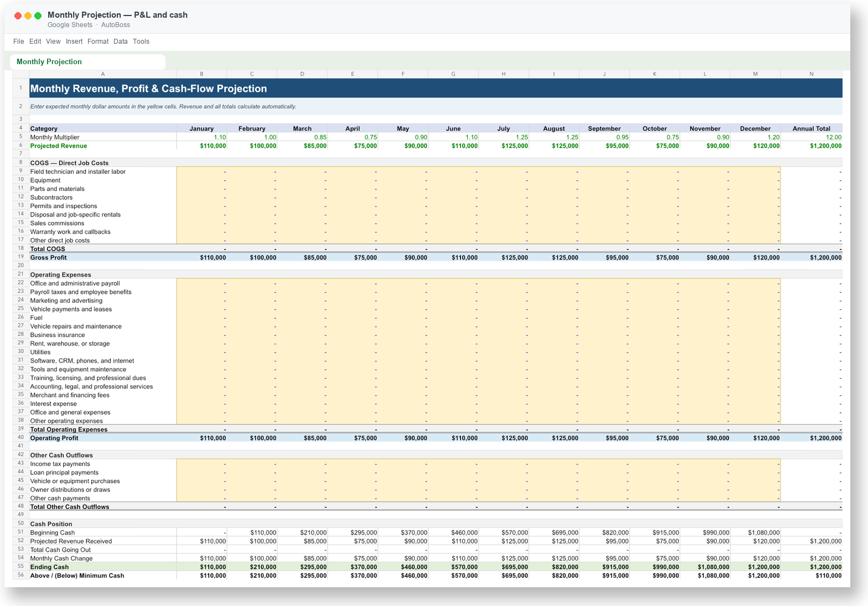Screen dimensions: 868x606
Task: Open the Data menu
Action: tap(121, 42)
